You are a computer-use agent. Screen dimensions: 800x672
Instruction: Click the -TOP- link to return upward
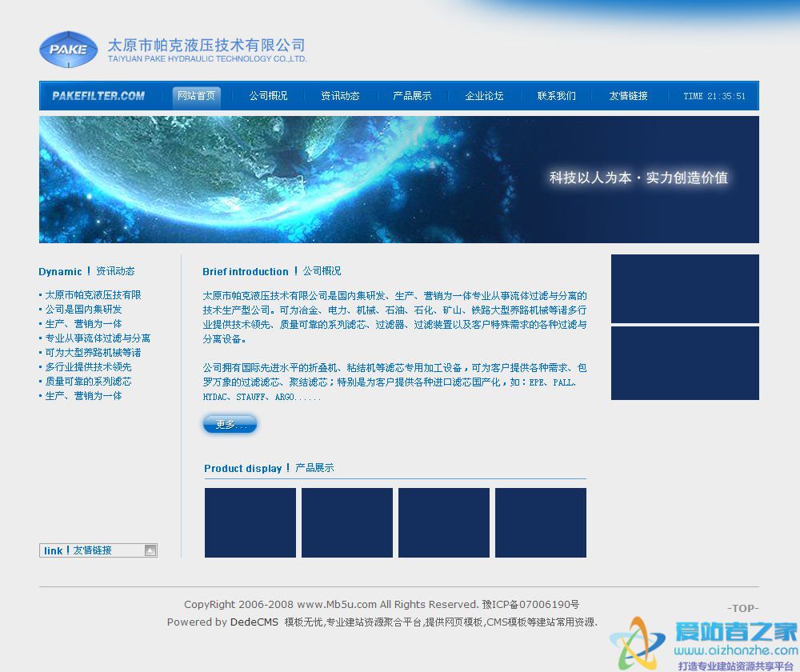pyautogui.click(x=742, y=608)
